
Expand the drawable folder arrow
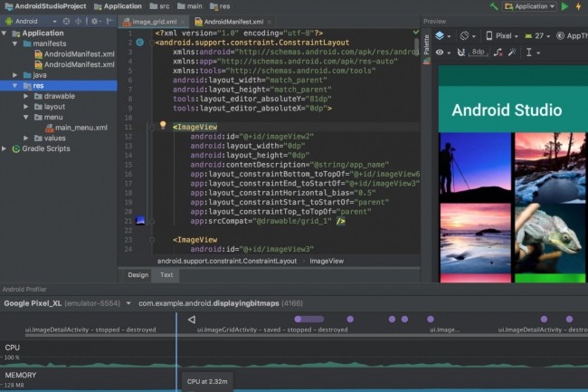coord(26,96)
